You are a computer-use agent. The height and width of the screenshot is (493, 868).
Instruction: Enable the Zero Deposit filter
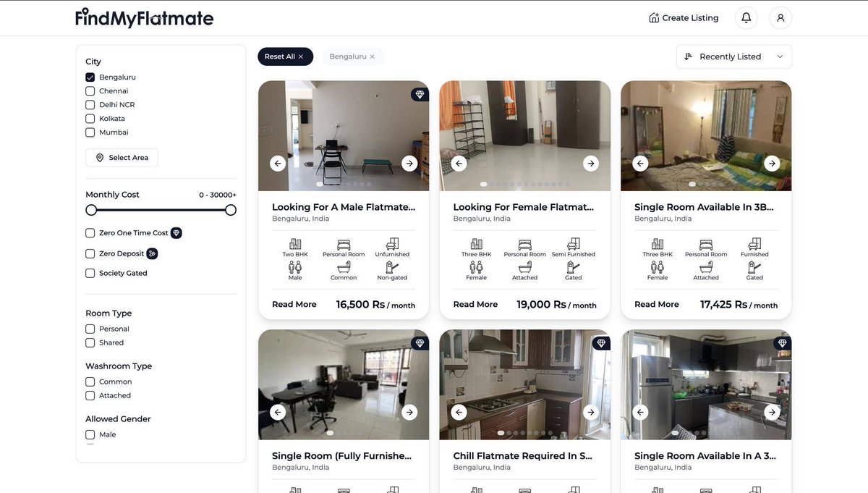90,253
